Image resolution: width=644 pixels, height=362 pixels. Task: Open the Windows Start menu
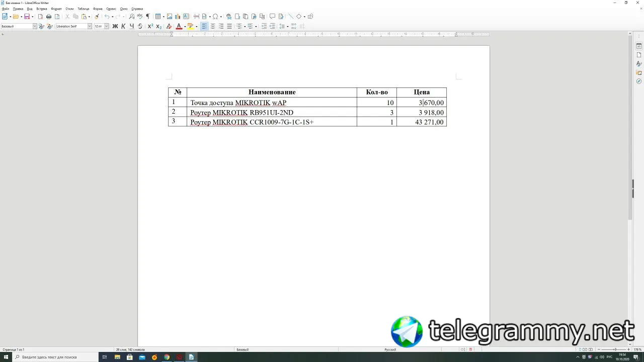pyautogui.click(x=6, y=357)
